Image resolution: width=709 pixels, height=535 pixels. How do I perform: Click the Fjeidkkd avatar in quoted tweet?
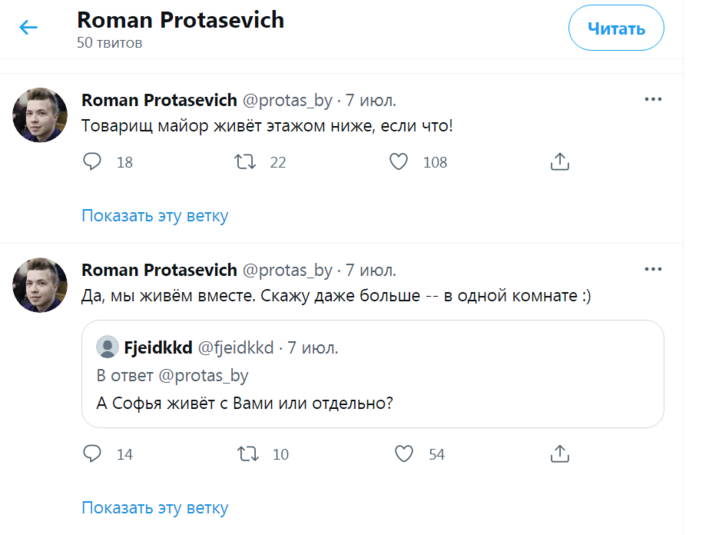(x=107, y=348)
